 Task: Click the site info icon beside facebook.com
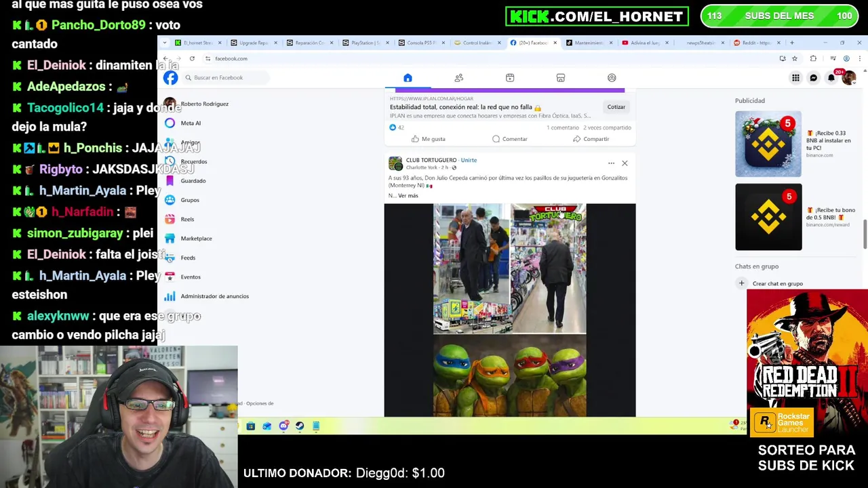tap(208, 58)
